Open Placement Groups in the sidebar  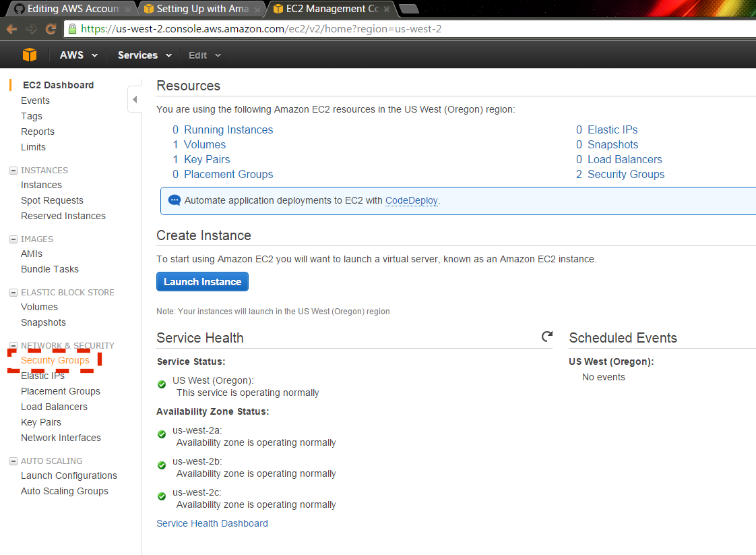[x=61, y=391]
